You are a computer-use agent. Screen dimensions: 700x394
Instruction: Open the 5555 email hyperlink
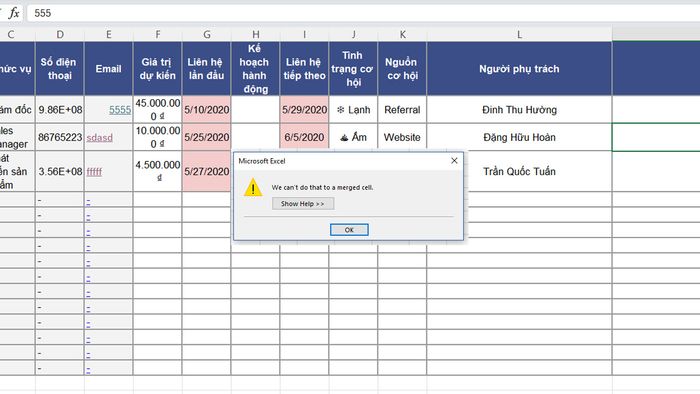[x=120, y=110]
